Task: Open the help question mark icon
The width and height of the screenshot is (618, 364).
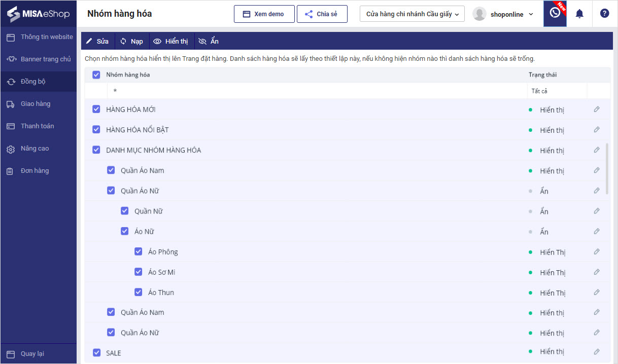Action: (x=604, y=14)
